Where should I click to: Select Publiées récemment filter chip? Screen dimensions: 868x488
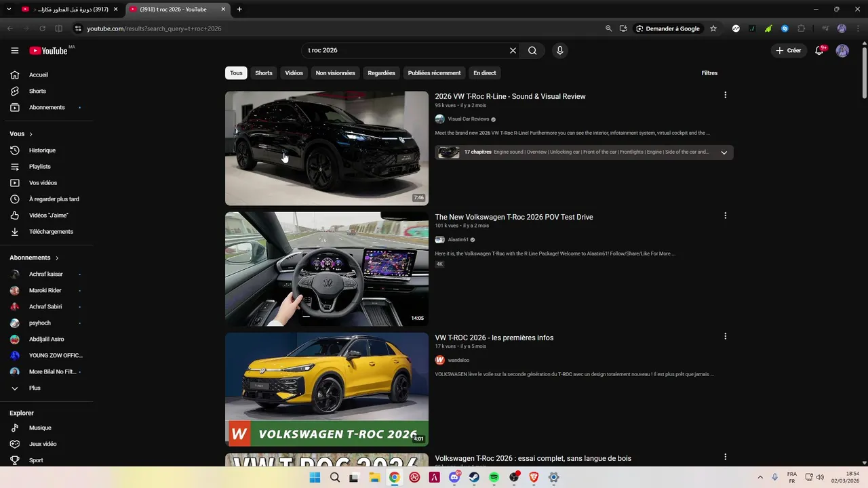point(434,73)
